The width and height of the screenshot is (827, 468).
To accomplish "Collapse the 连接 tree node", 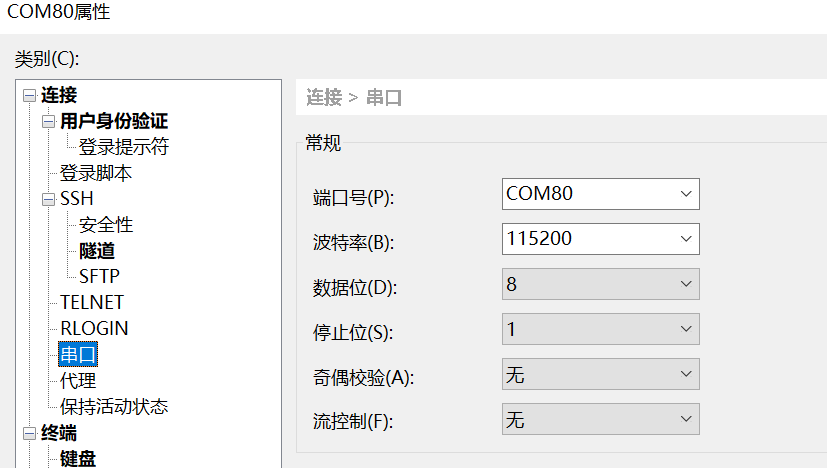I will [29, 96].
